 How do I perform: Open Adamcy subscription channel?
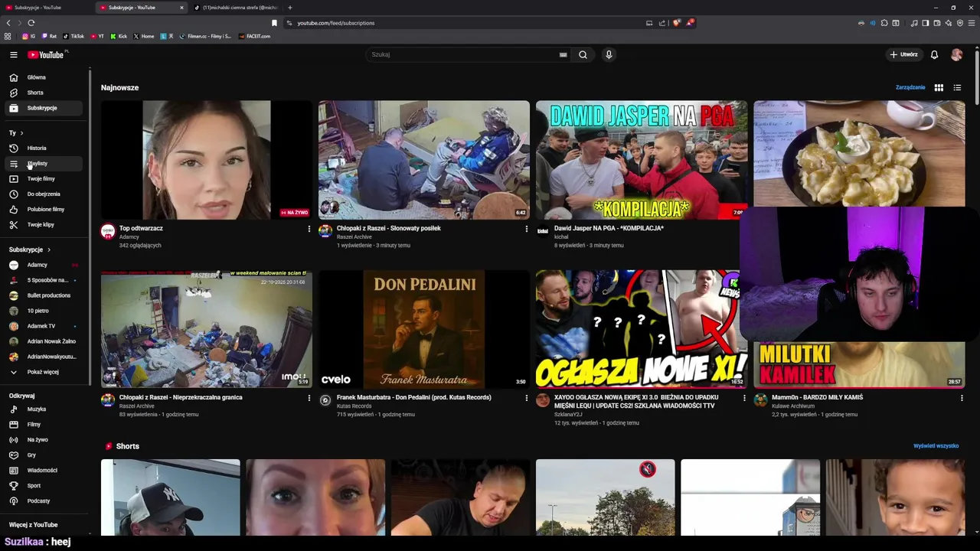point(42,265)
